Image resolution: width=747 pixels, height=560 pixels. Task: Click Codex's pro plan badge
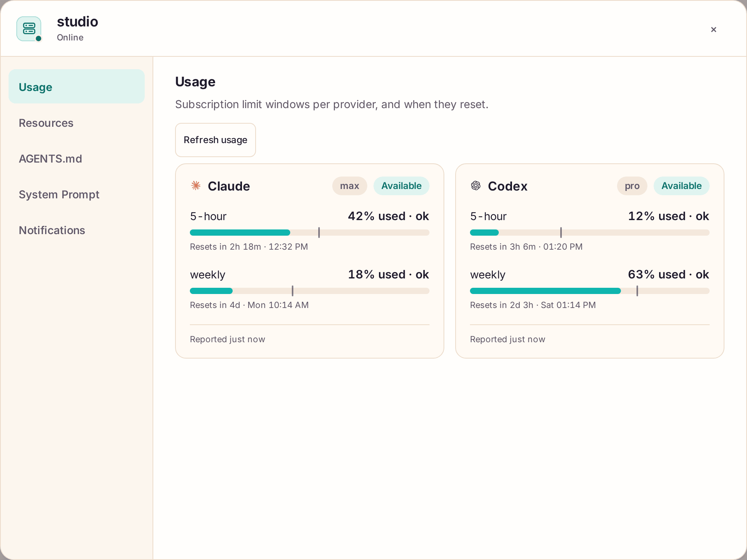[x=632, y=186]
